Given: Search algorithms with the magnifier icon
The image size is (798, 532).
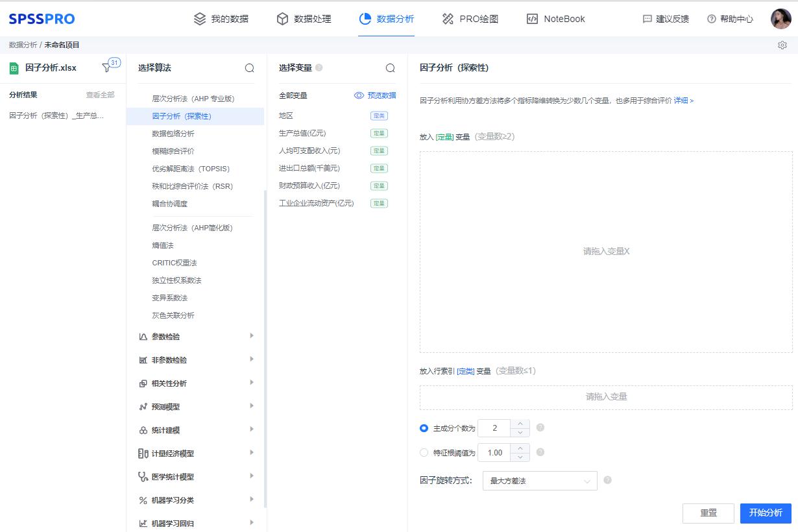Looking at the screenshot, I should coord(249,67).
